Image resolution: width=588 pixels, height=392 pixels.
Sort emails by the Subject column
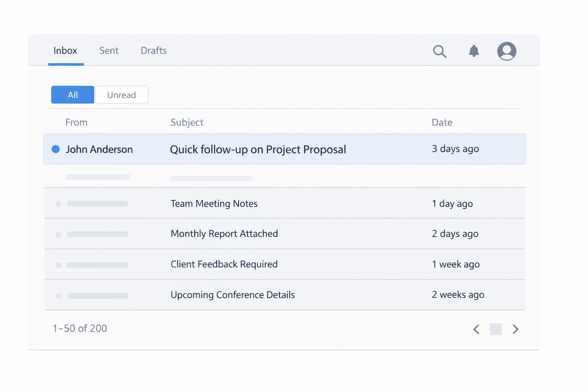pyautogui.click(x=186, y=122)
